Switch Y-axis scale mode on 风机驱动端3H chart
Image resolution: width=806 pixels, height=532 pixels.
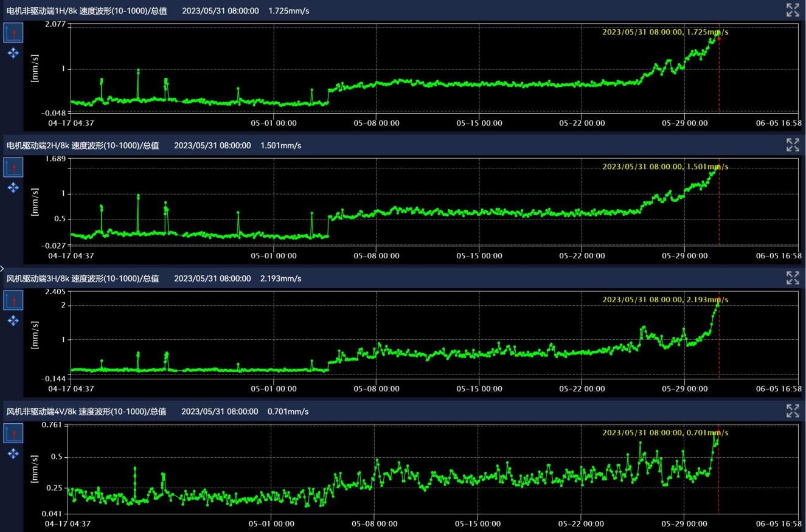13,300
